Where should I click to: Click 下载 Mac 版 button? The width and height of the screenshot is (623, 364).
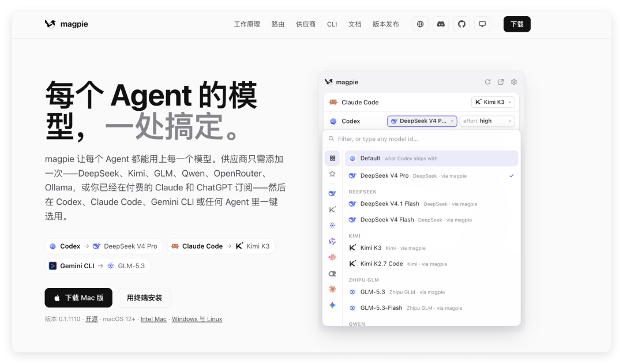tap(78, 298)
